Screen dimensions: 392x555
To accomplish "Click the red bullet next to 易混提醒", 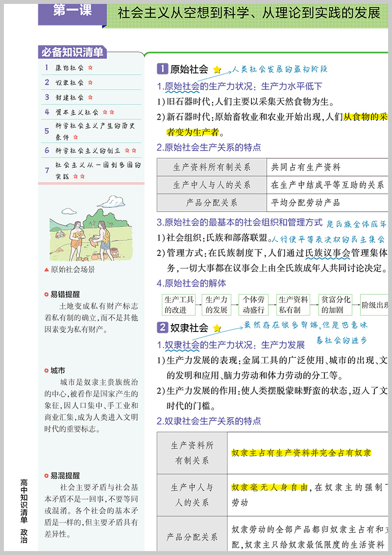I will pos(47,476).
